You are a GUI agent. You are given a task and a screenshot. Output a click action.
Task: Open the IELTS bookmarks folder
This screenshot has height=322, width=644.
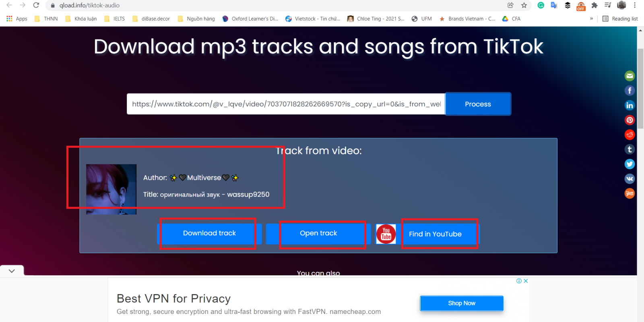(115, 19)
